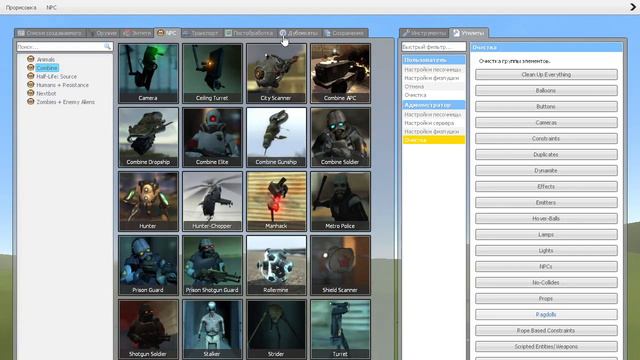Spawn the Hunter-Chopper
This screenshot has height=360, width=640.
pyautogui.click(x=212, y=202)
